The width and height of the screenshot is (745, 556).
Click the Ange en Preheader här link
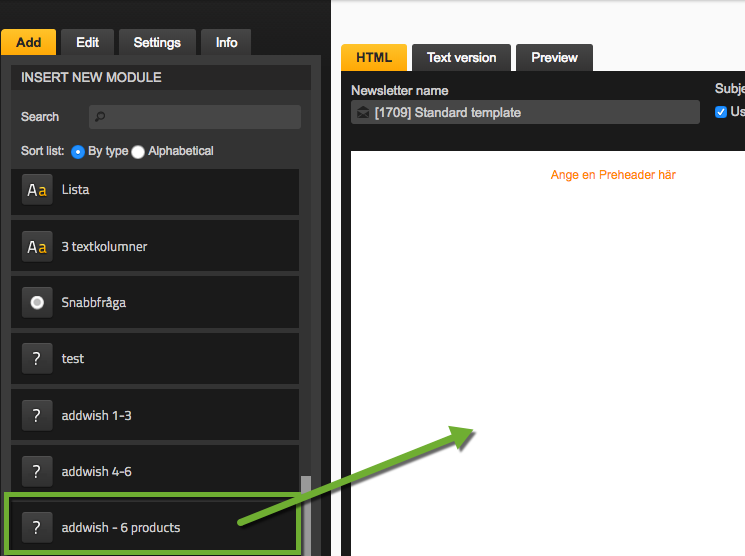pyautogui.click(x=613, y=175)
